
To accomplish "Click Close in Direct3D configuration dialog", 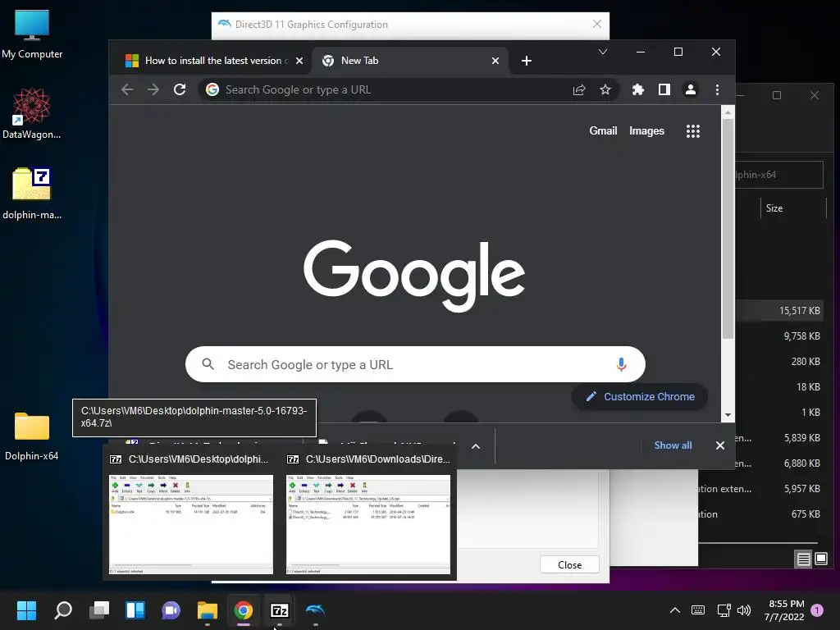I will (x=569, y=564).
